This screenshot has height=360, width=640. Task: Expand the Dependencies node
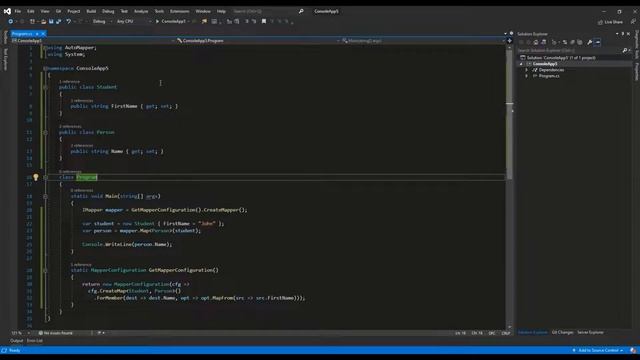point(527,70)
